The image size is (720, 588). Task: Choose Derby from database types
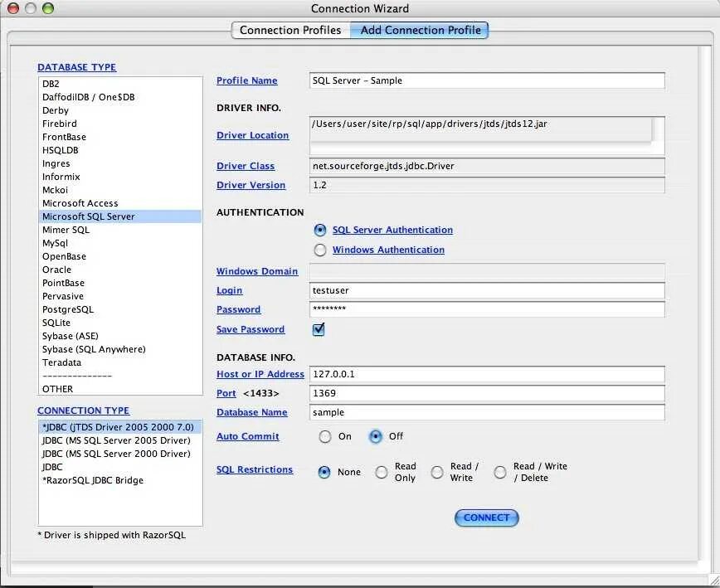point(120,110)
